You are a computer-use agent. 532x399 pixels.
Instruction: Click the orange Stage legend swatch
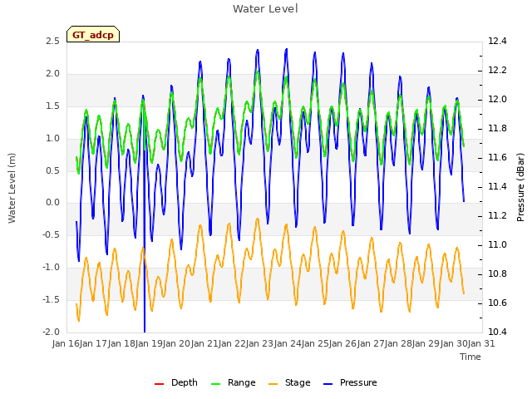[x=273, y=384]
